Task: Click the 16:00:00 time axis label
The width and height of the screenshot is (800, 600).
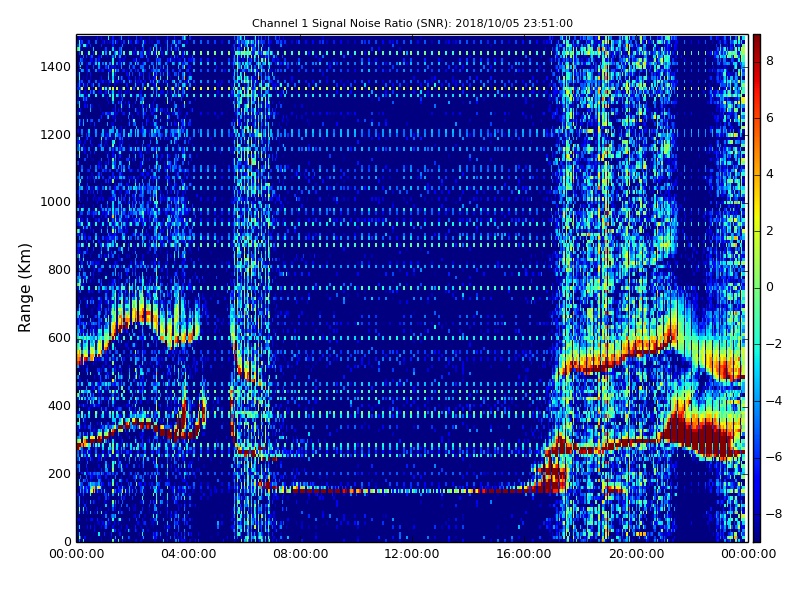Action: pyautogui.click(x=524, y=554)
